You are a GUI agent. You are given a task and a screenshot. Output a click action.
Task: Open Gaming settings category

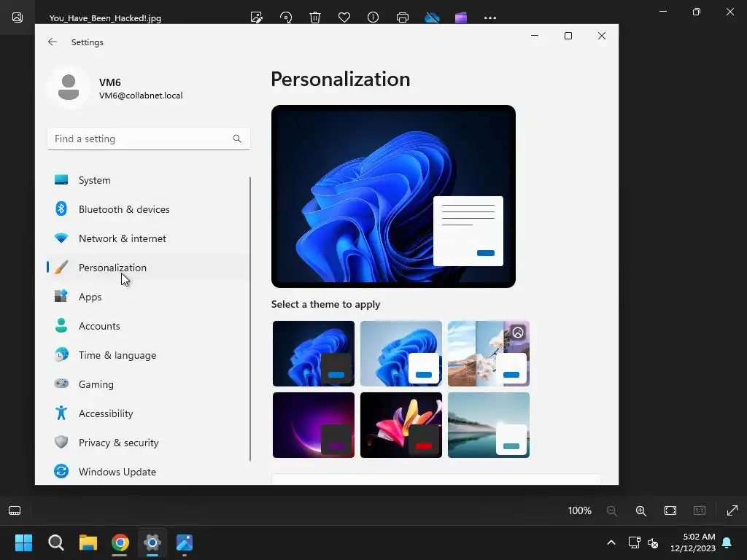(147, 384)
